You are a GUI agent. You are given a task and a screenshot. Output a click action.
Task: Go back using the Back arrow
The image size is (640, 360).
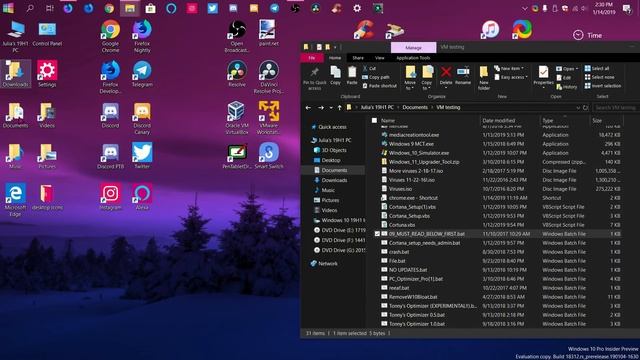click(308, 108)
